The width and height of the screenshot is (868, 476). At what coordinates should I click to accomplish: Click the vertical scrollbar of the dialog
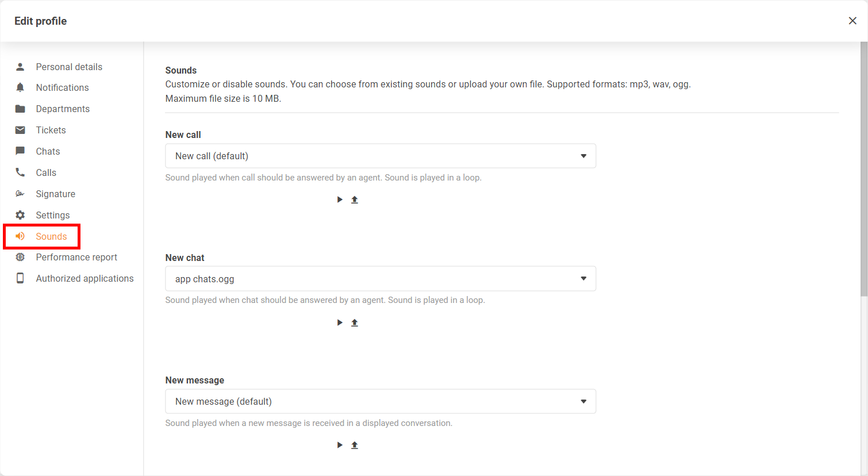pos(863,172)
